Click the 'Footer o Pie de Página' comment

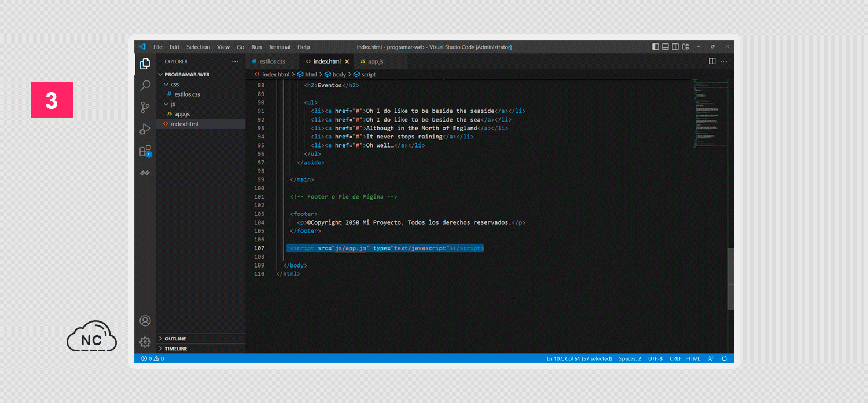344,197
